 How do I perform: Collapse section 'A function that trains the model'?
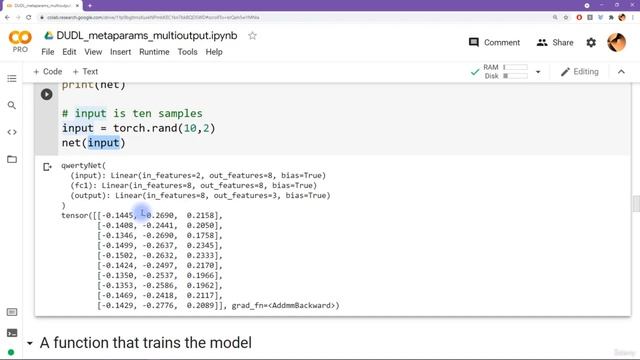pyautogui.click(x=30, y=343)
